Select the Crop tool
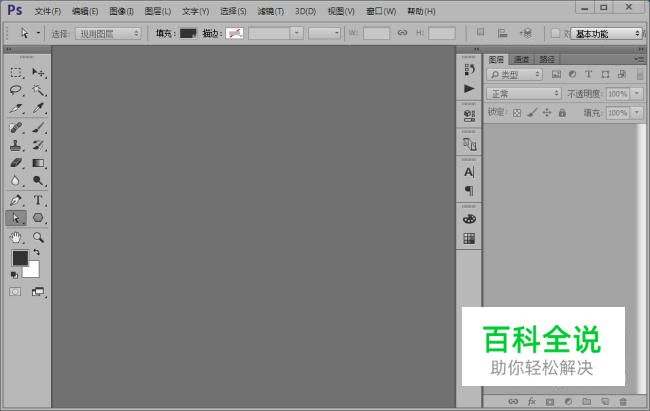The image size is (650, 411). click(16, 108)
